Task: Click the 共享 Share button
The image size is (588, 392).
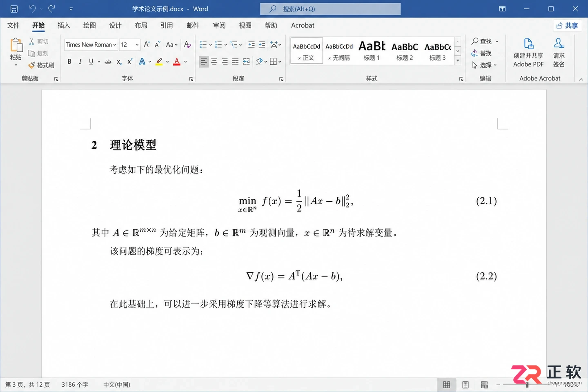Action: coord(567,26)
